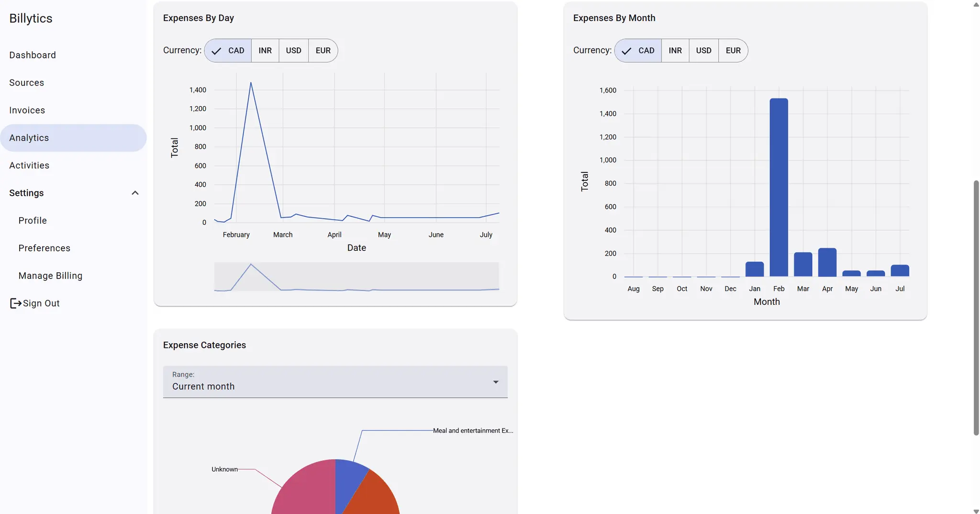Click the April bar in monthly chart
980x514 pixels.
point(827,262)
